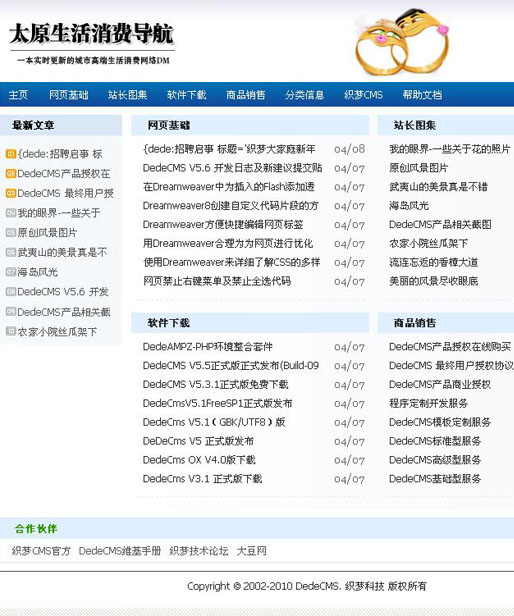Viewport: 514px width, 616px height.
Task: Open download DedeAMPZ-PHP环境整合套件
Action: coord(207,347)
